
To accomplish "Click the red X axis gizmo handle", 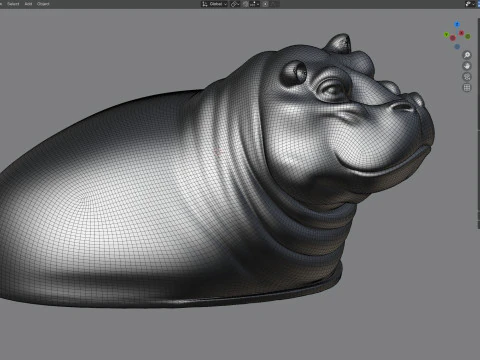I will (x=461, y=33).
